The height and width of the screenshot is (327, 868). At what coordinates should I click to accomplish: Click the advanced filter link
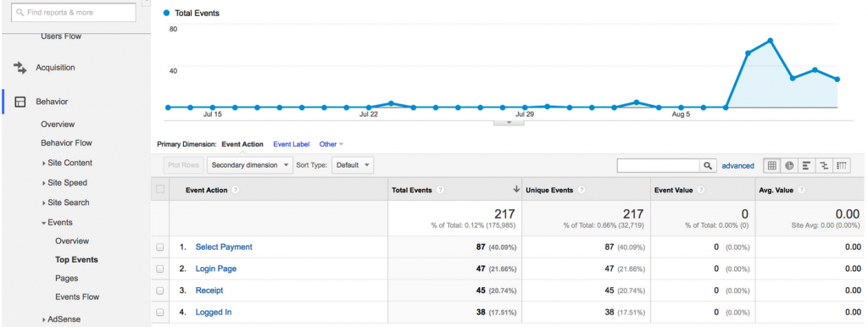coord(737,165)
